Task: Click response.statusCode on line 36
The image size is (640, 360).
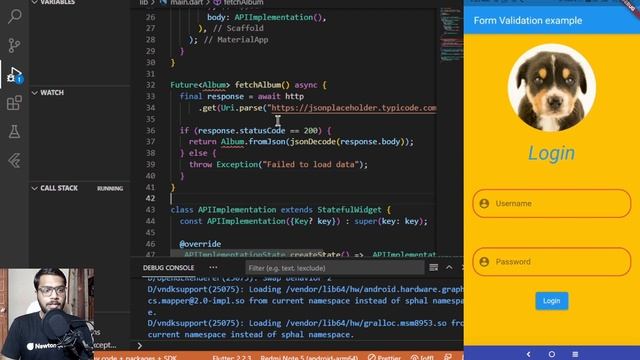Action: click(242, 130)
